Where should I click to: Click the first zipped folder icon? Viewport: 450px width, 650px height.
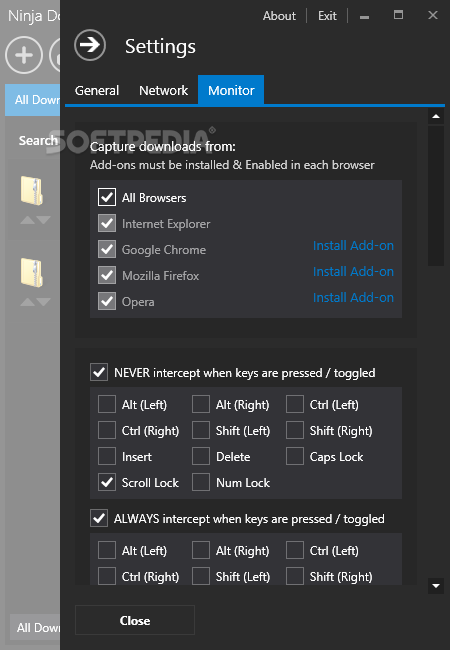(32, 191)
